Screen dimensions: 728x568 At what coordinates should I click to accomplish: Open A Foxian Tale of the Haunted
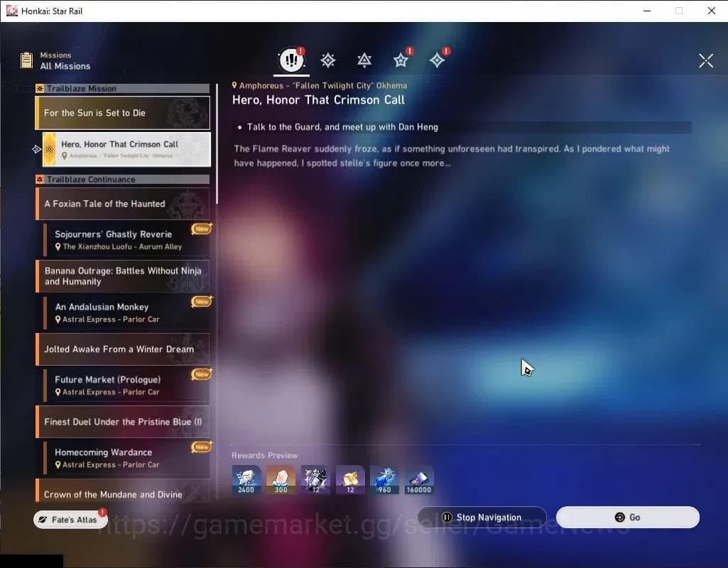(123, 204)
